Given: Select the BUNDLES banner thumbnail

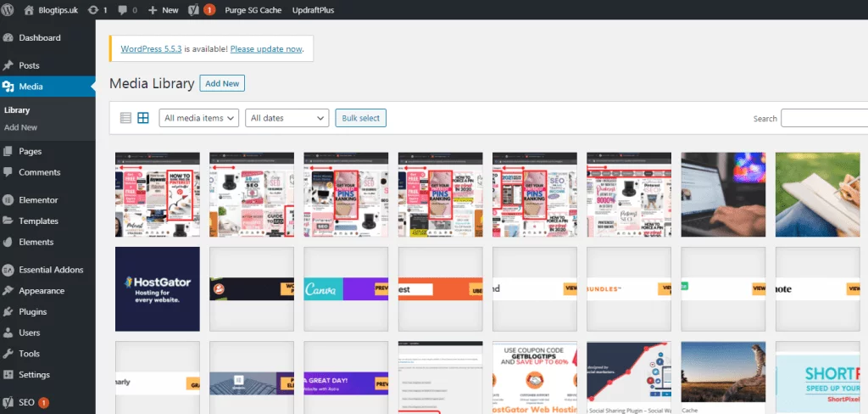Looking at the screenshot, I should click(629, 289).
